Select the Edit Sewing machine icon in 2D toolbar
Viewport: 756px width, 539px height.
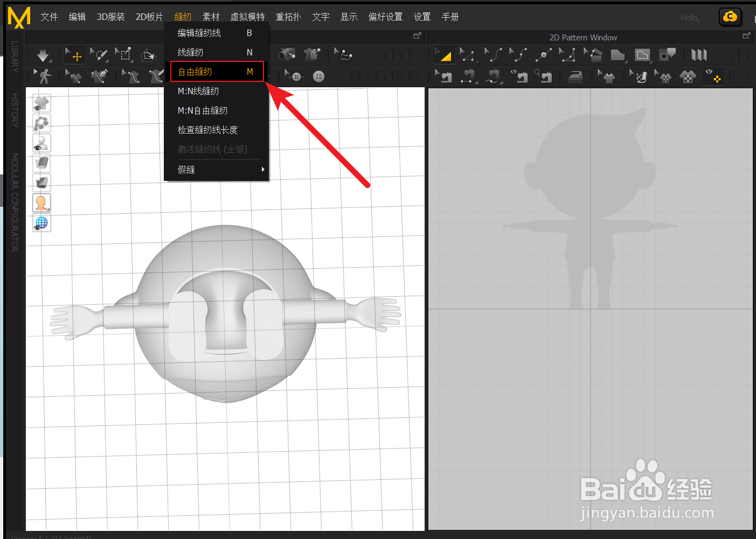(x=444, y=76)
